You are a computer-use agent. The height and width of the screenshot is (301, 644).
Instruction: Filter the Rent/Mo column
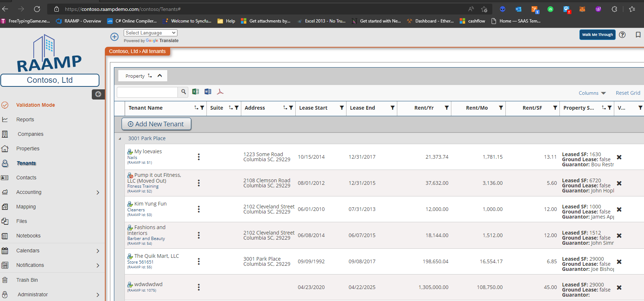[501, 108]
